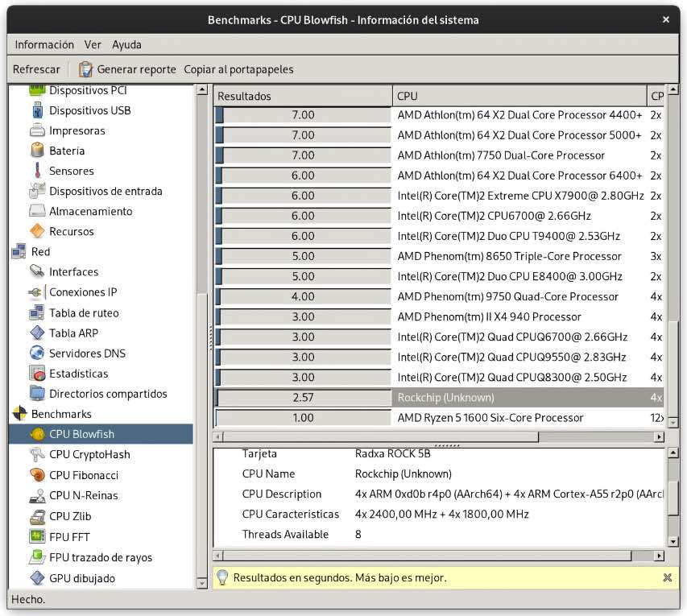Sort by the CPU column header
The height and width of the screenshot is (616, 687).
[x=519, y=96]
